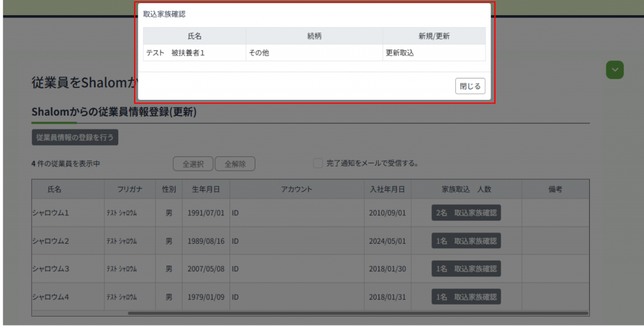The image size is (644, 326).
Task: Open 1名 取込家族確認 for シャロウム4
Action: [x=466, y=296]
